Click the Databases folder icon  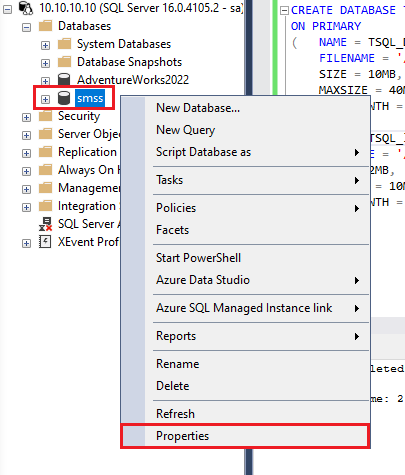(x=45, y=26)
